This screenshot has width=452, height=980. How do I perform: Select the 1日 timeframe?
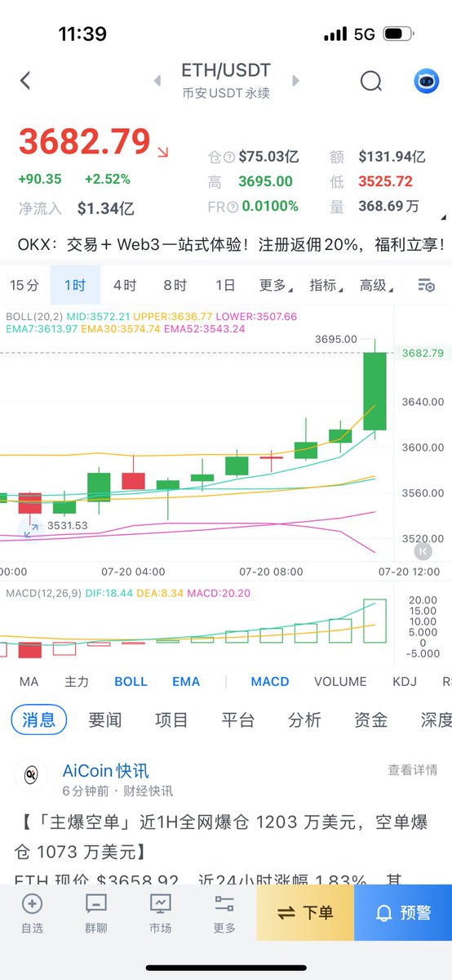pos(225,285)
